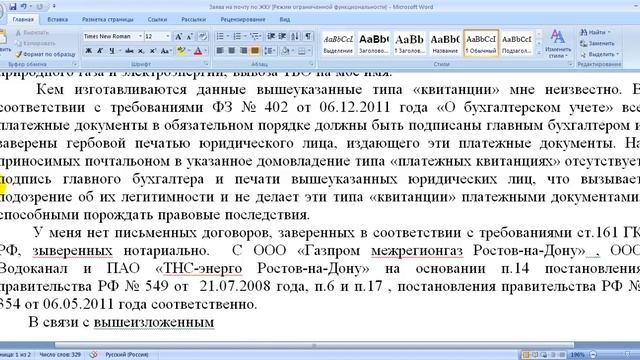The width and height of the screenshot is (640, 360).
Task: Align text left
Action: pyautogui.click(x=220, y=51)
